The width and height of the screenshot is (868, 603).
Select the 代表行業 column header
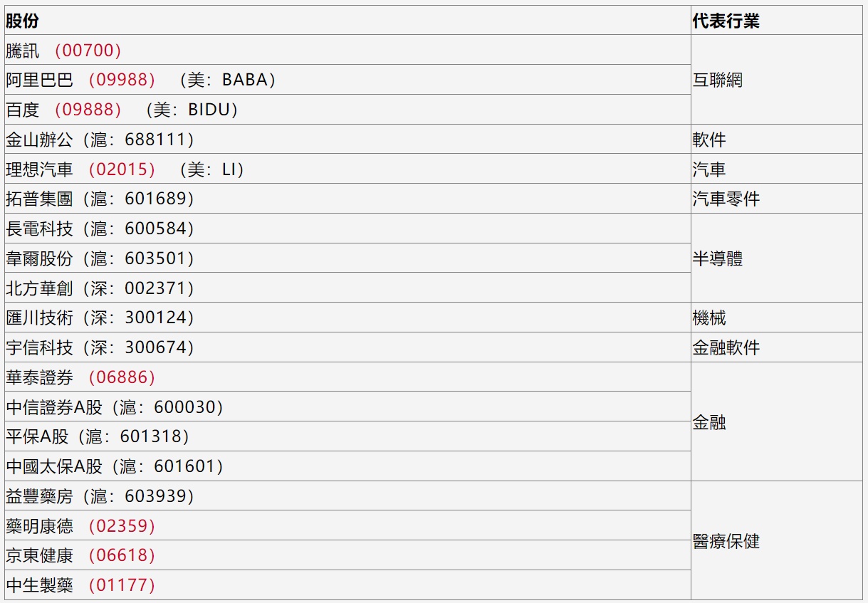(x=726, y=21)
